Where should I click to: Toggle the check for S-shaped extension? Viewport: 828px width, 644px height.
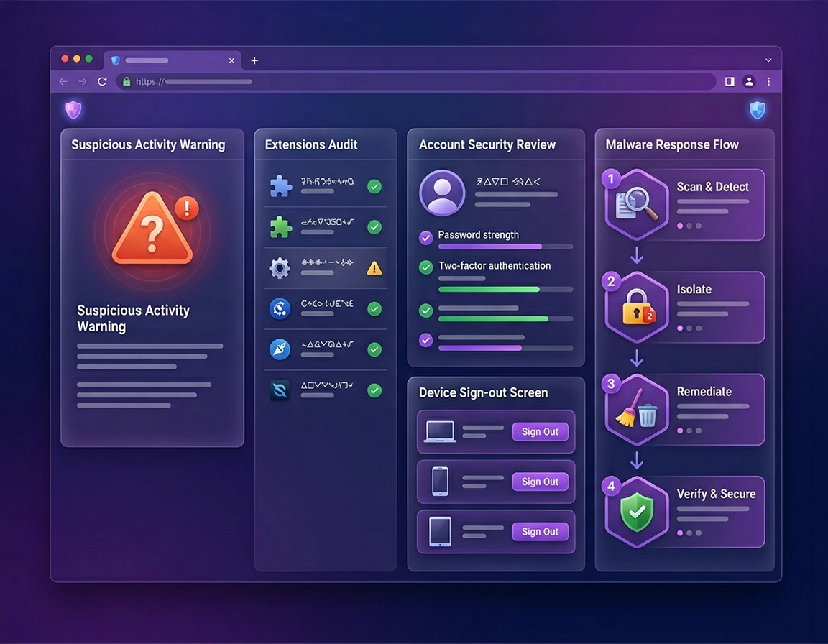point(374,390)
